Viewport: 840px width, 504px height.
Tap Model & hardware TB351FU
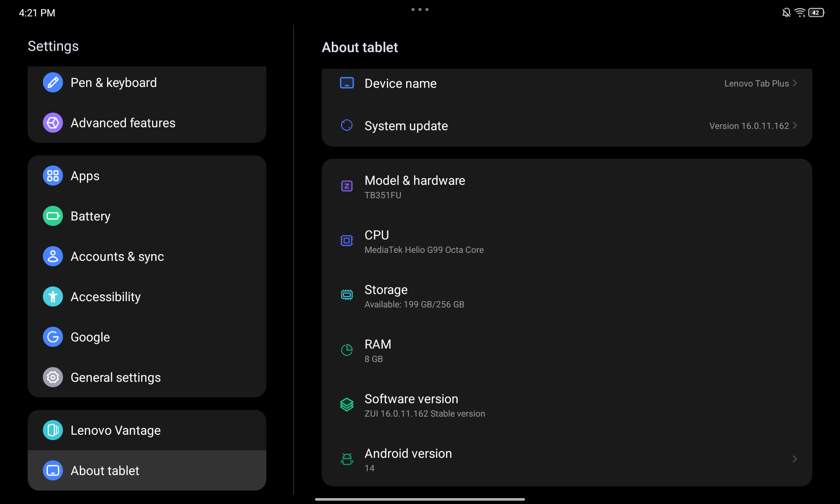pyautogui.click(x=567, y=186)
